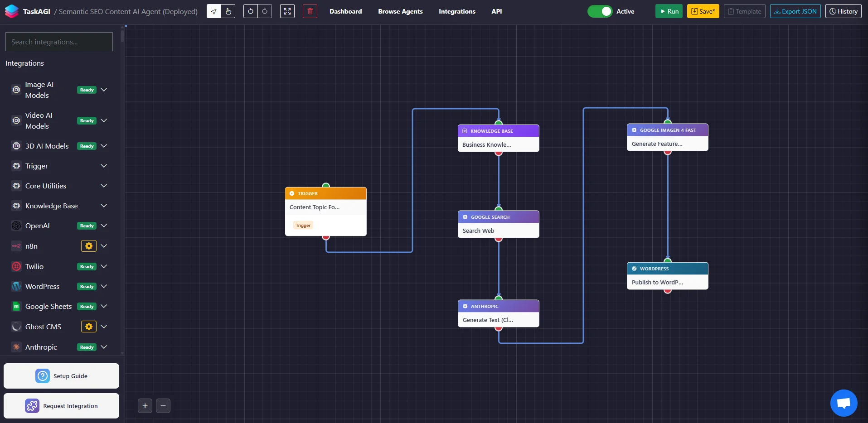The height and width of the screenshot is (423, 868).
Task: Go to Browse Agents
Action: point(400,11)
